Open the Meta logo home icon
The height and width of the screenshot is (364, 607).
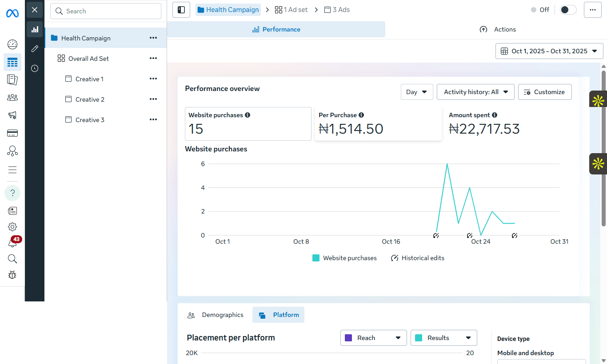tap(12, 13)
